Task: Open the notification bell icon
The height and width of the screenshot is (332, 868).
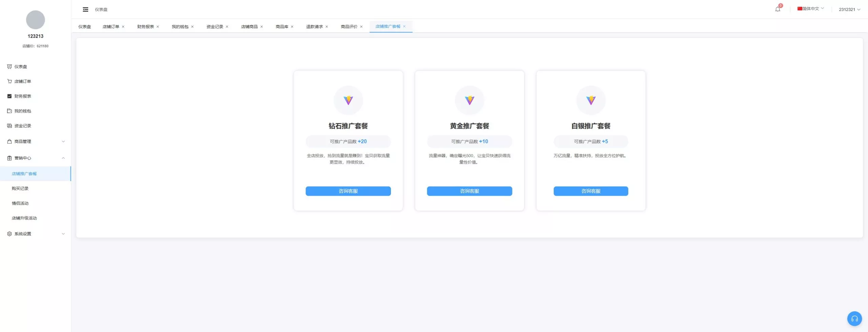Action: [777, 9]
